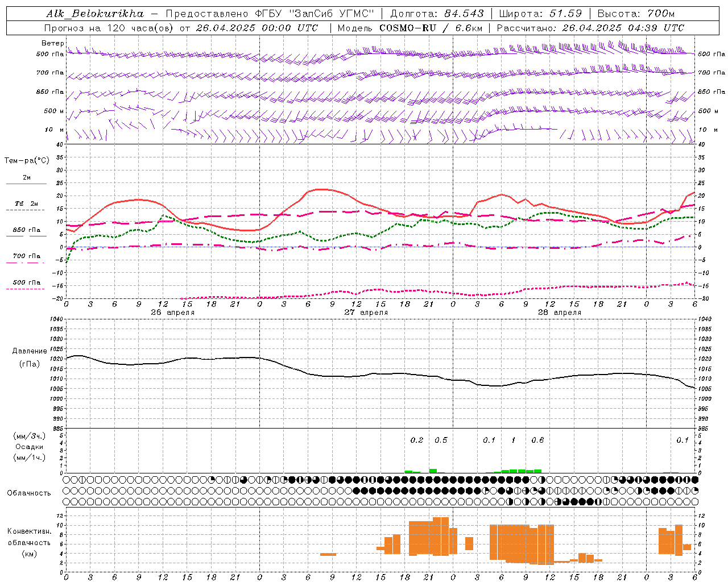728x582 pixels.
Task: Click the 'Широта: 51.59' header value
Action: [x=540, y=14]
